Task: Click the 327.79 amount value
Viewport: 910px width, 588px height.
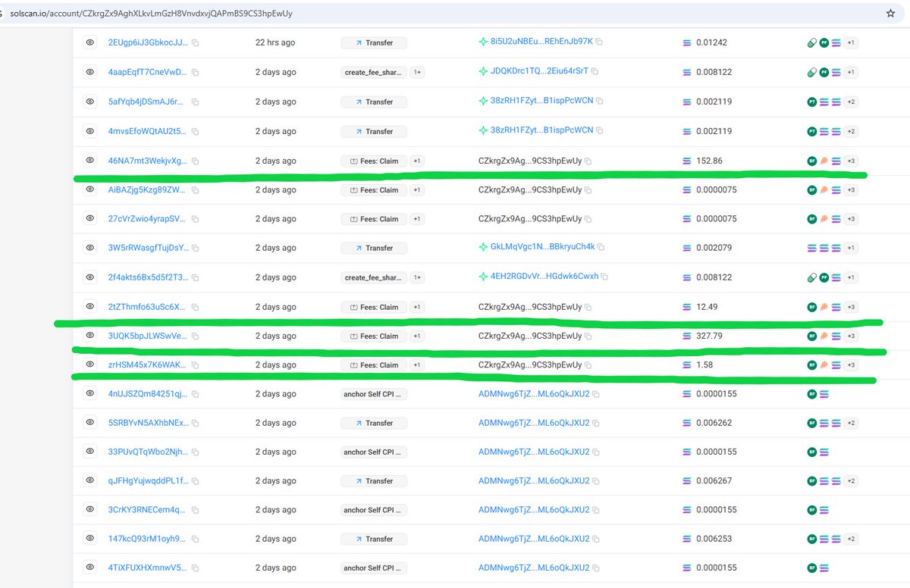Action: pyautogui.click(x=709, y=336)
